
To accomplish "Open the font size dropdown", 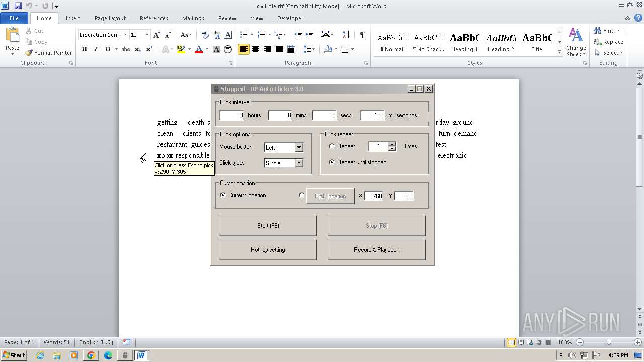I will (147, 35).
